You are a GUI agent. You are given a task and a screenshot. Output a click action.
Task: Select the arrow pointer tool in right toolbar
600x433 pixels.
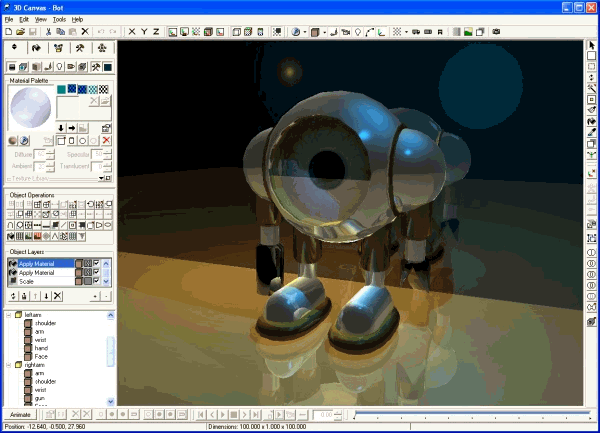(x=592, y=46)
